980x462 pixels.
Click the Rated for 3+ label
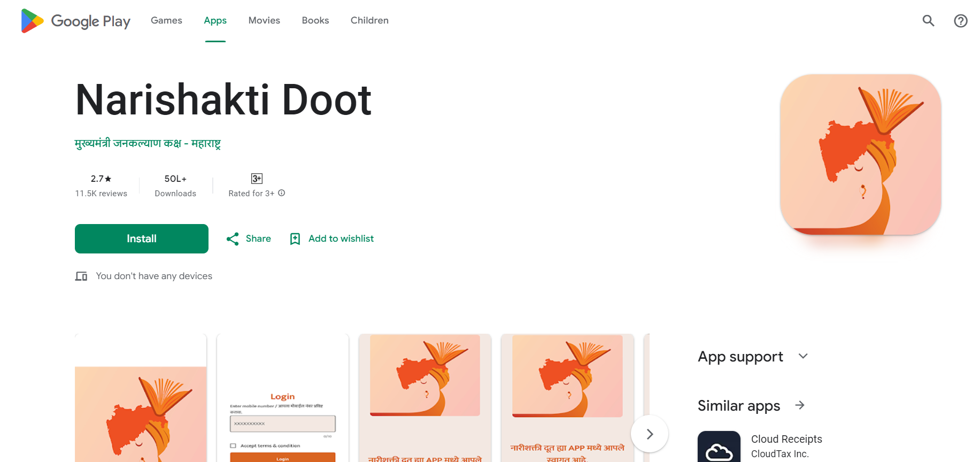pyautogui.click(x=251, y=194)
